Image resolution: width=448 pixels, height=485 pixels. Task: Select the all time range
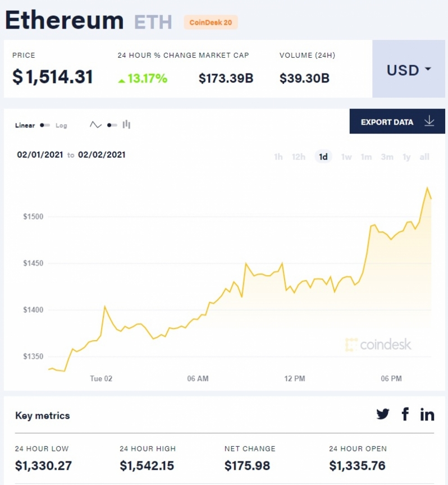[424, 157]
